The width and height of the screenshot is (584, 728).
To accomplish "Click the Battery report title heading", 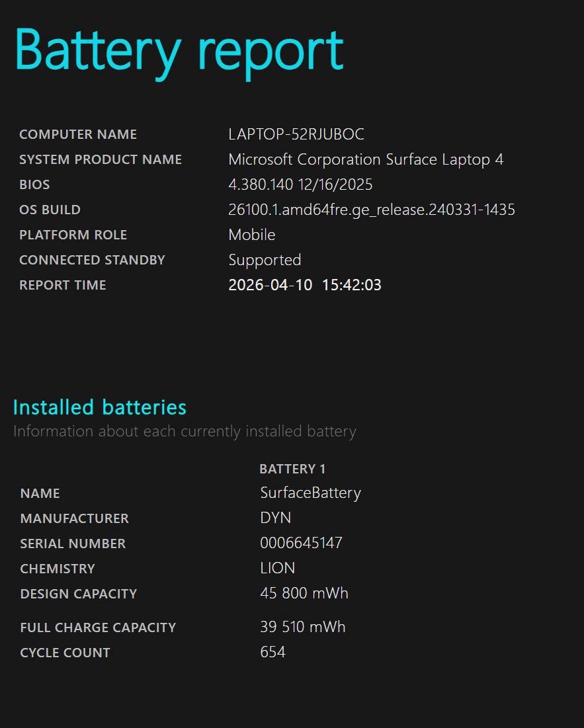I will [x=179, y=52].
